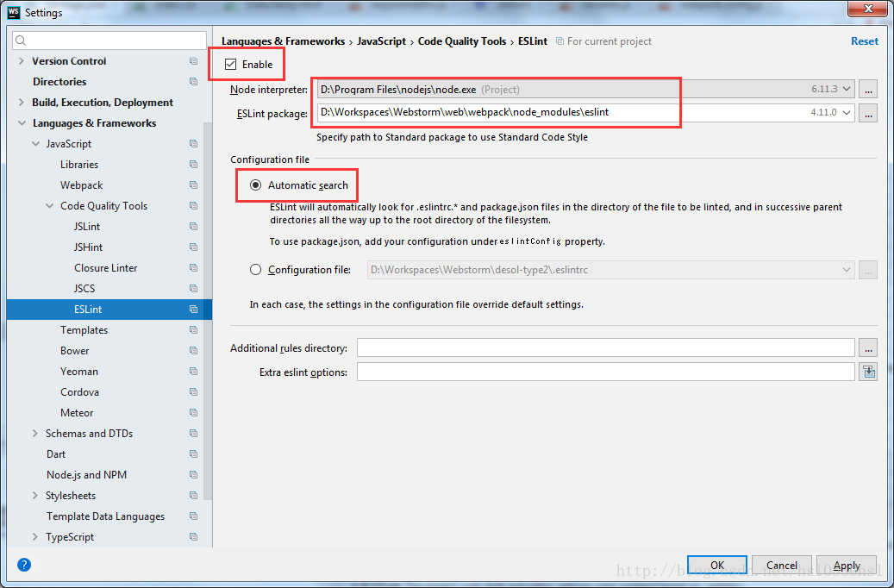Image resolution: width=894 pixels, height=588 pixels.
Task: Click the Additional rules directory field
Action: click(x=605, y=347)
